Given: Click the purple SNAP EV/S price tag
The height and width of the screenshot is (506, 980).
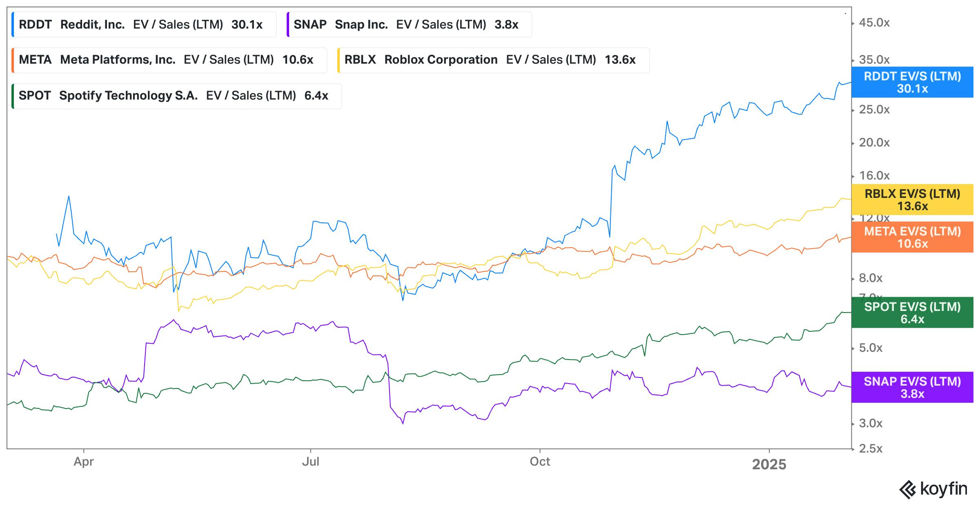Looking at the screenshot, I should point(912,388).
